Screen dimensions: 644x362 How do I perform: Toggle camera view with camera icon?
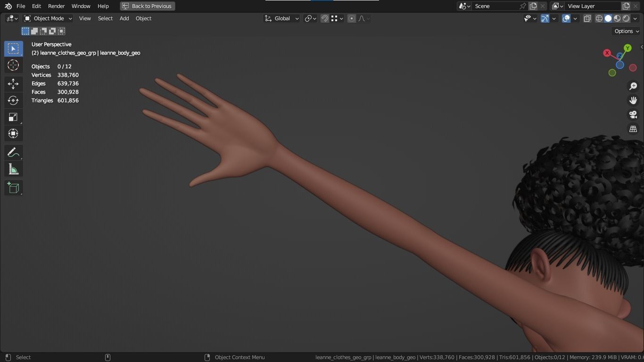click(633, 115)
